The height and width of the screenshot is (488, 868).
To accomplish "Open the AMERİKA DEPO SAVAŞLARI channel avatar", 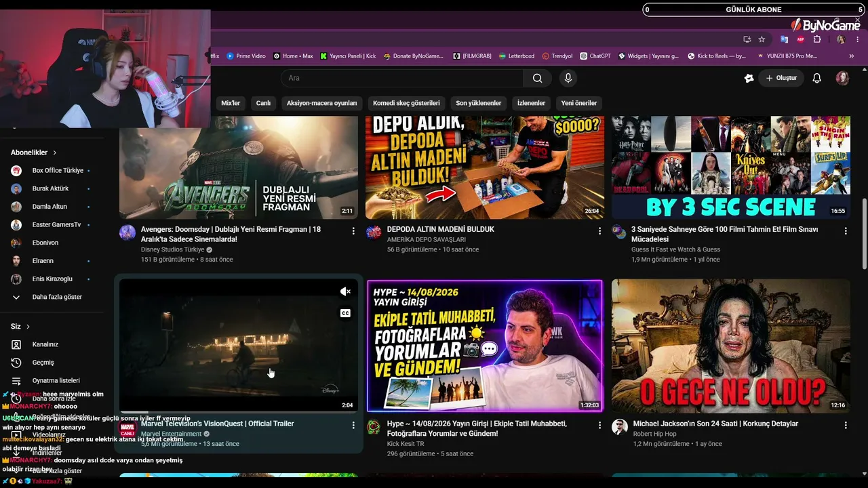I will tap(374, 232).
